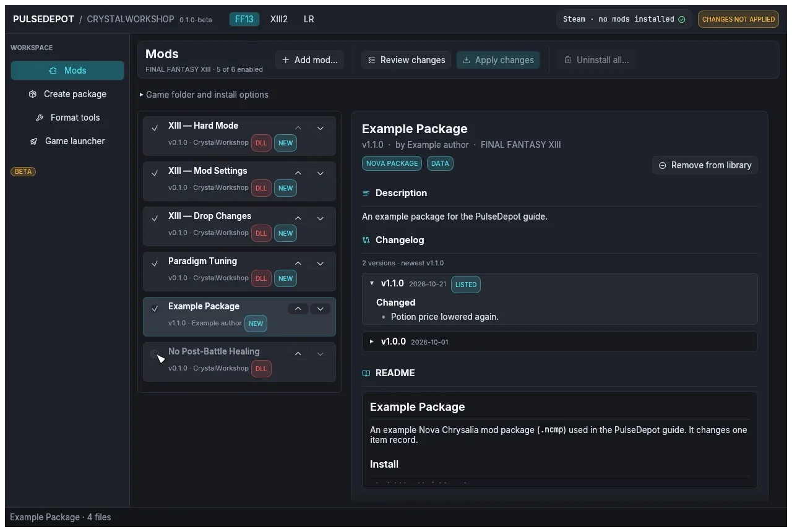Move Paradigm Tuning down in order
Screen dimensions: 792x532
pos(320,264)
